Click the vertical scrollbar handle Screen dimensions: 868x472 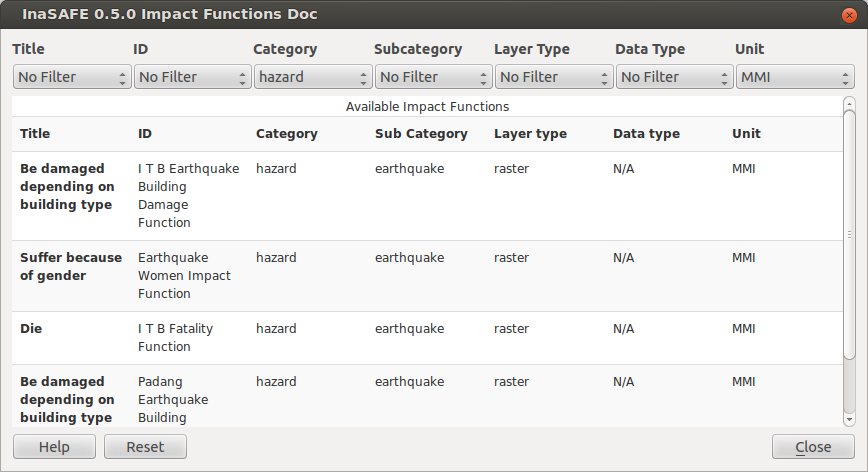(x=849, y=234)
